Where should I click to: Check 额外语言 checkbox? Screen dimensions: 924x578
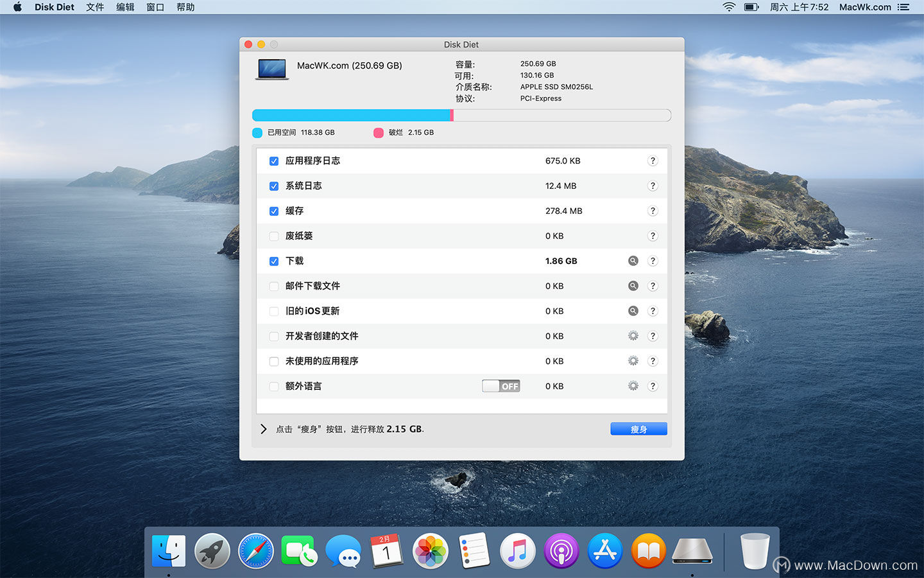[x=274, y=387]
